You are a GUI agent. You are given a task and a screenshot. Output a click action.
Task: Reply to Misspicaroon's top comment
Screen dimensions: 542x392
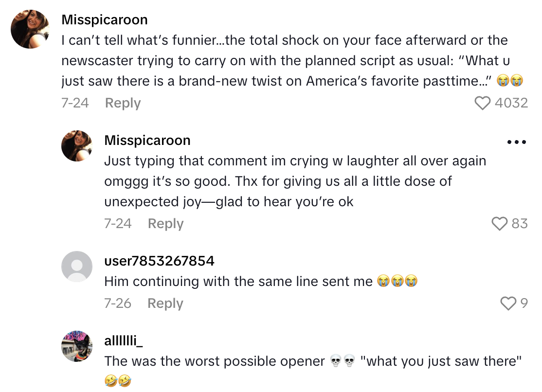tap(123, 103)
